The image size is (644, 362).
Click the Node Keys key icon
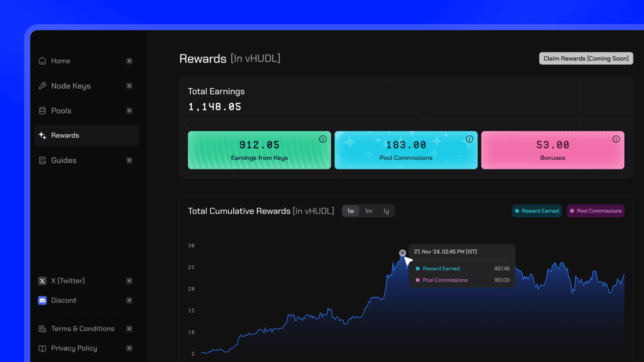[x=42, y=86]
